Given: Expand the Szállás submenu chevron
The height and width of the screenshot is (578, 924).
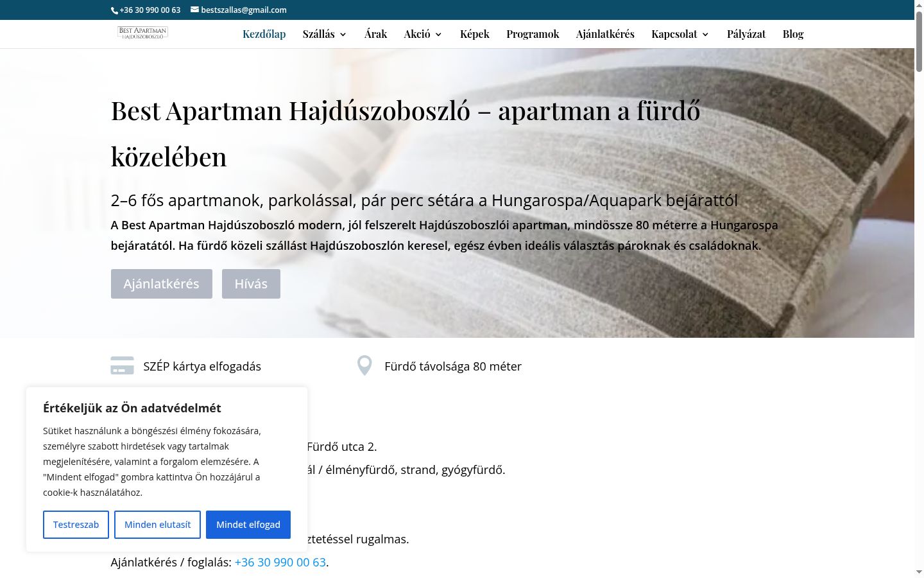Looking at the screenshot, I should click(343, 35).
